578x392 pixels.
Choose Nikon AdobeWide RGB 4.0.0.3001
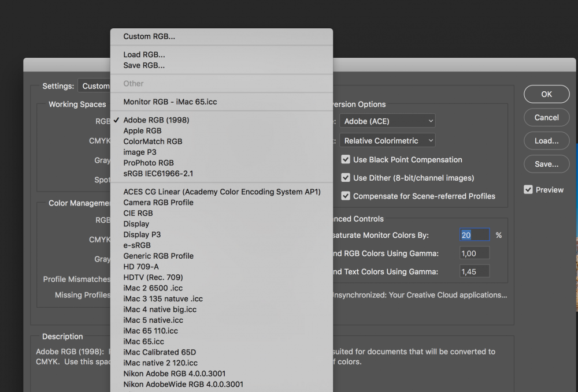(221, 384)
